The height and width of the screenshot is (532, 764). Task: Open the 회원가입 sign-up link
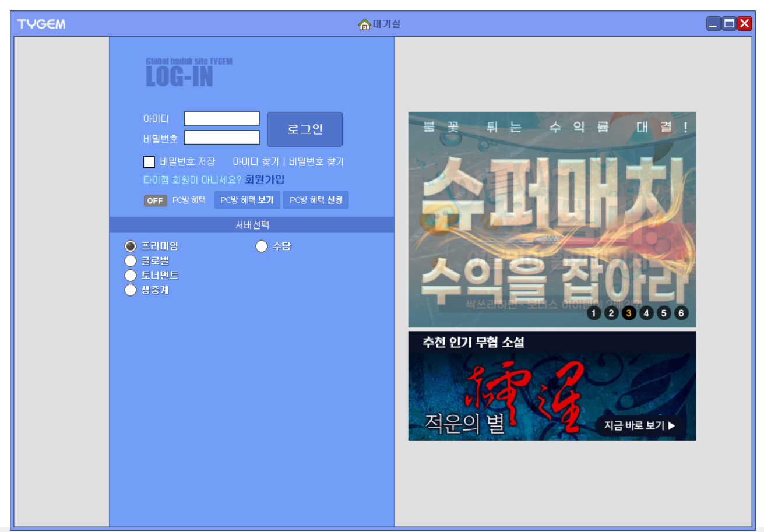click(265, 179)
